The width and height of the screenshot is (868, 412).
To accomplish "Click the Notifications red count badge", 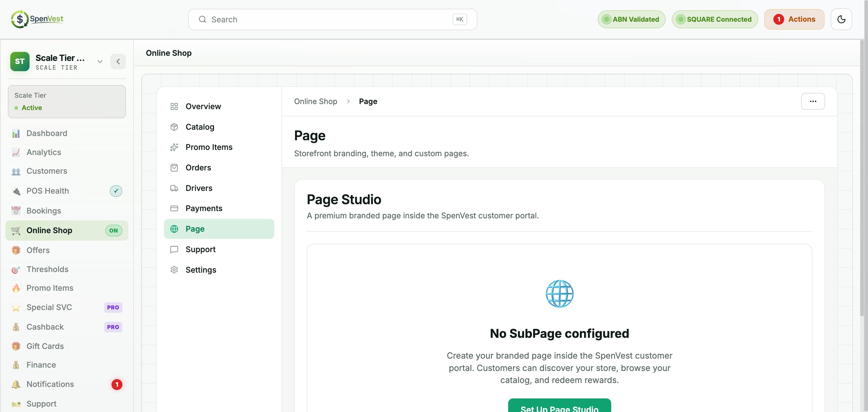I will [117, 384].
